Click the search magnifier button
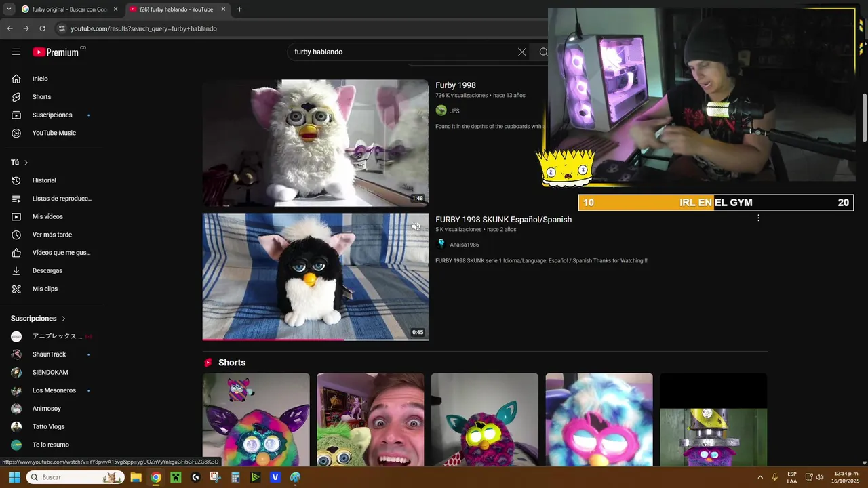This screenshot has width=868, height=488. tap(543, 52)
